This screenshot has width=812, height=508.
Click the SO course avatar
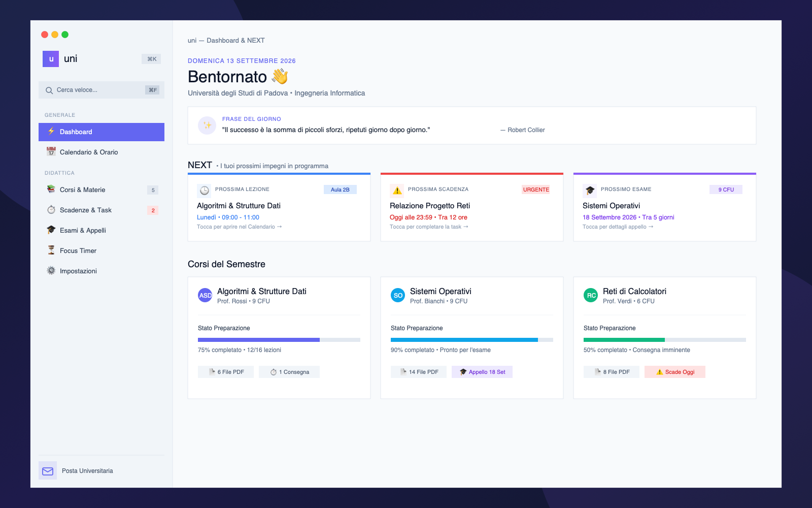398,295
